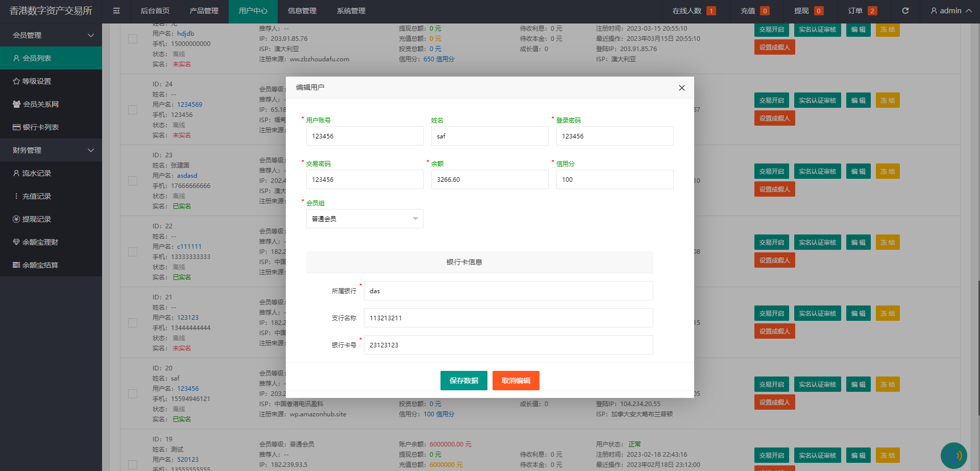Switch to the 产品管理 menu
Image resolution: width=980 pixels, height=471 pixels.
click(x=204, y=11)
